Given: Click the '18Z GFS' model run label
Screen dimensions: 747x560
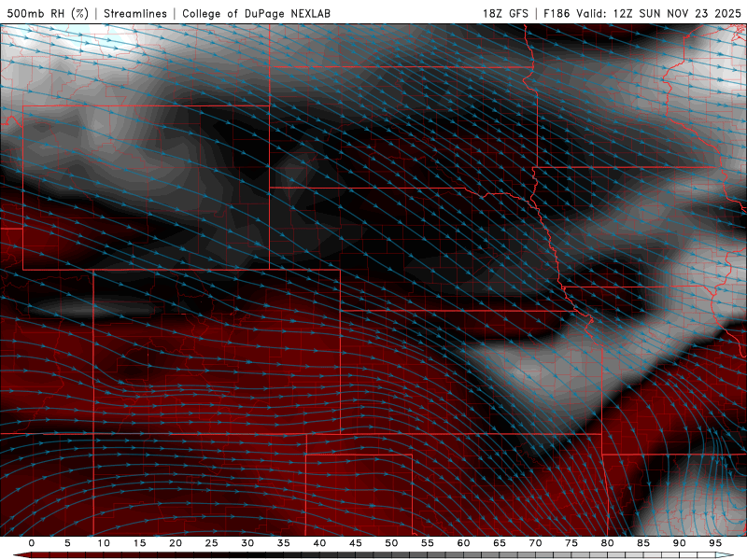Looking at the screenshot, I should pyautogui.click(x=505, y=13).
